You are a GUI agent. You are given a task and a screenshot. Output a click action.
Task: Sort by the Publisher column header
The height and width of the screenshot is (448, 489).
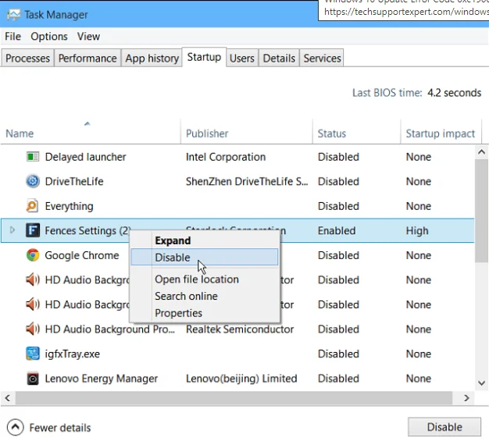pos(207,133)
